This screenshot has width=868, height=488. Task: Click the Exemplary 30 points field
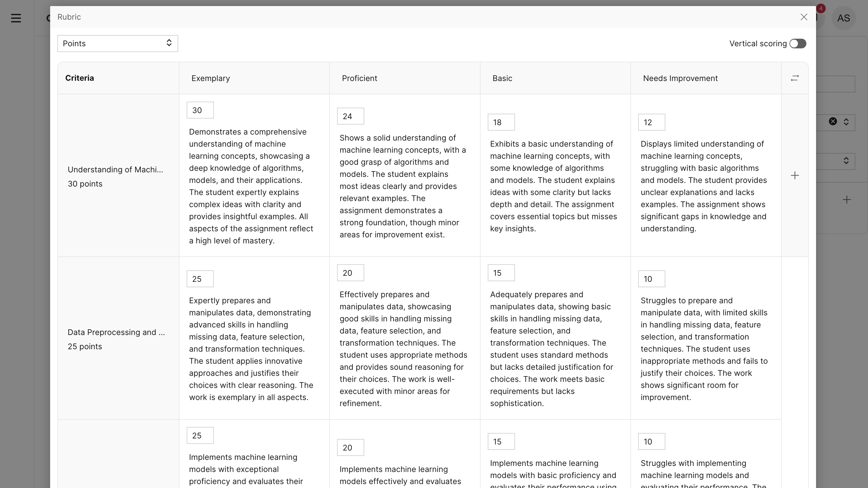pyautogui.click(x=200, y=110)
